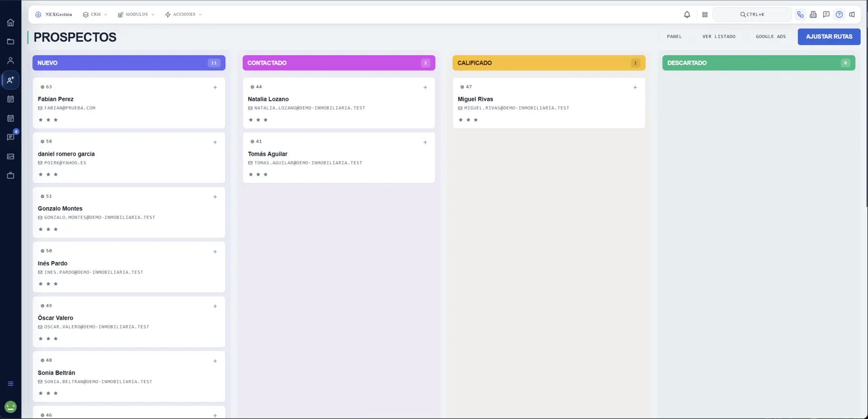Click the NEXGestión logo
The width and height of the screenshot is (868, 419).
(53, 14)
